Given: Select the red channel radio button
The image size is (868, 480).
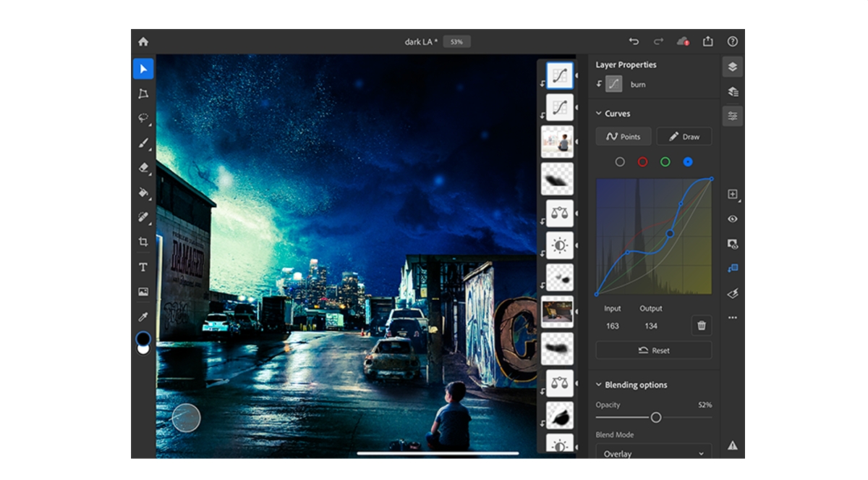Looking at the screenshot, I should point(642,162).
